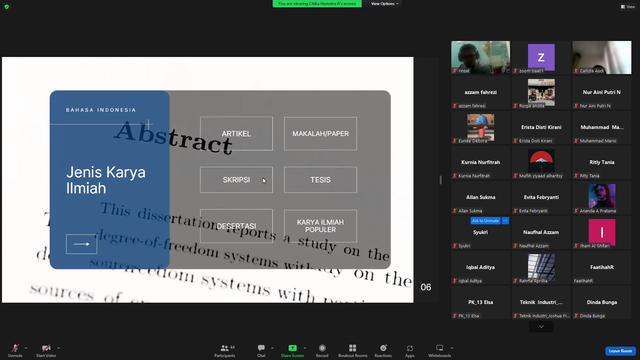
Task: Open the Reactions menu
Action: (x=383, y=350)
